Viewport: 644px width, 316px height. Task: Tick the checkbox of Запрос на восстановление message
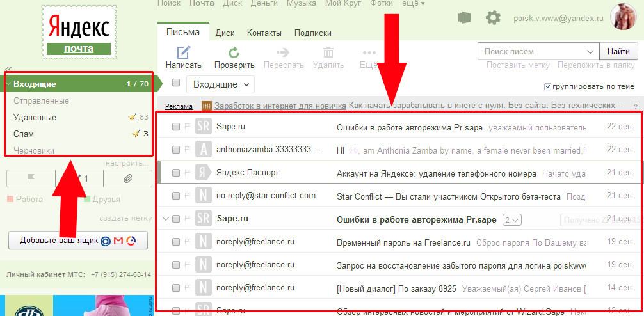[176, 265]
